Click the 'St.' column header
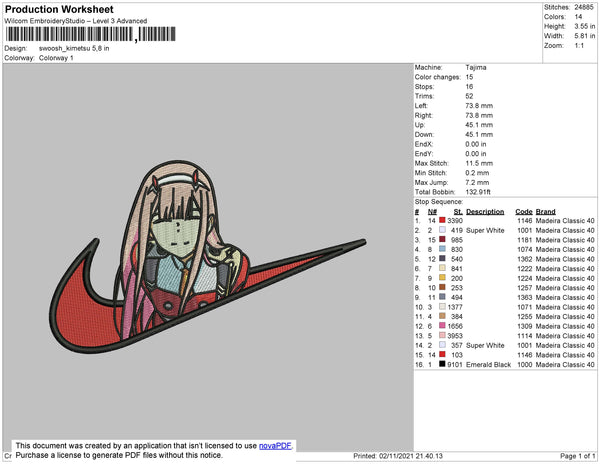The image size is (600, 464). pos(458,212)
